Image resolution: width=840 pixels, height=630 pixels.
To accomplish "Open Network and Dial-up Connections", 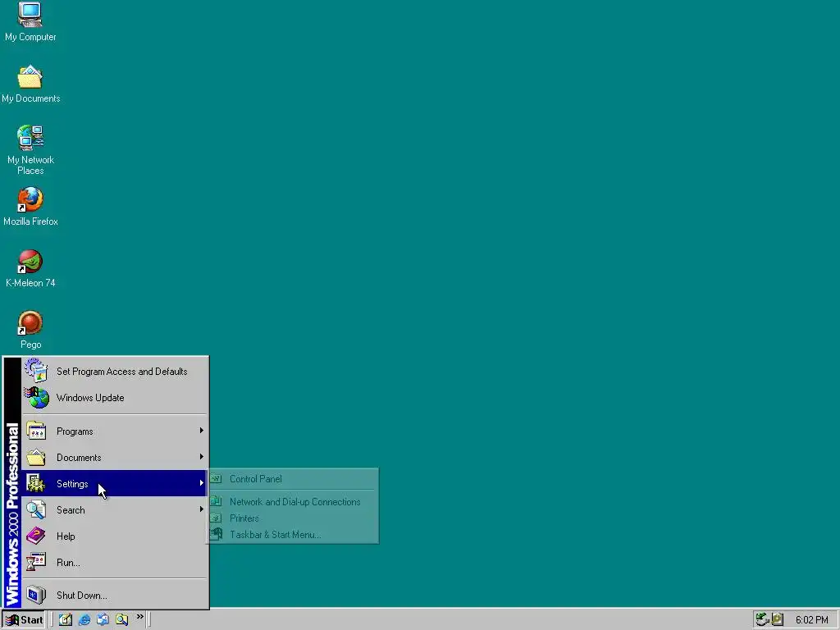I will (293, 502).
